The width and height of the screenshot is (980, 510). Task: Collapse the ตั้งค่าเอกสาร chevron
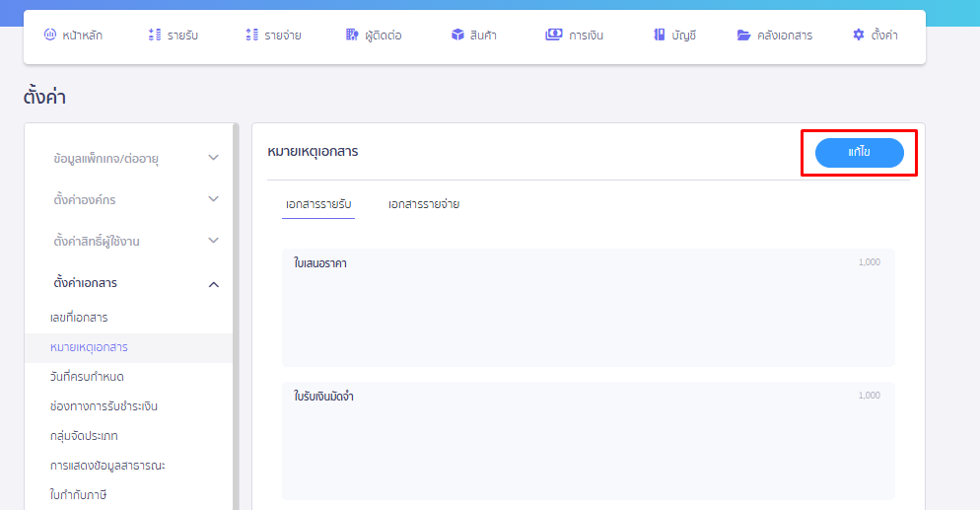coord(213,284)
